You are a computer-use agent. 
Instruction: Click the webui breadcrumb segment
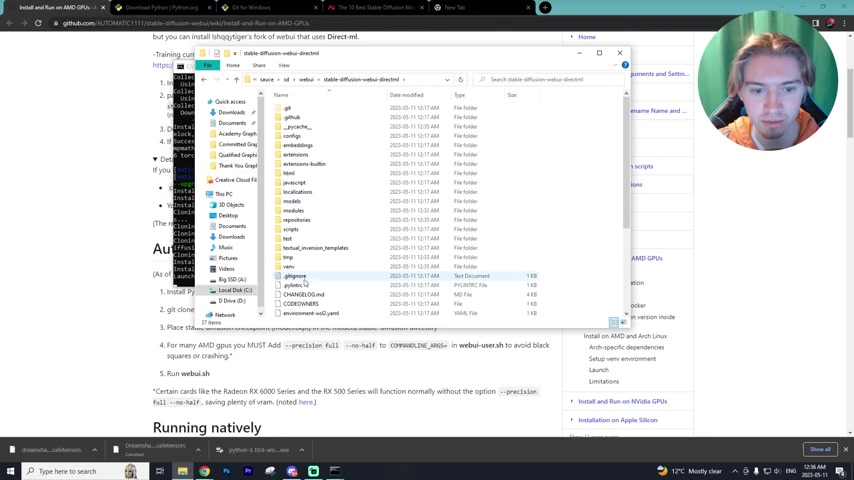click(306, 80)
